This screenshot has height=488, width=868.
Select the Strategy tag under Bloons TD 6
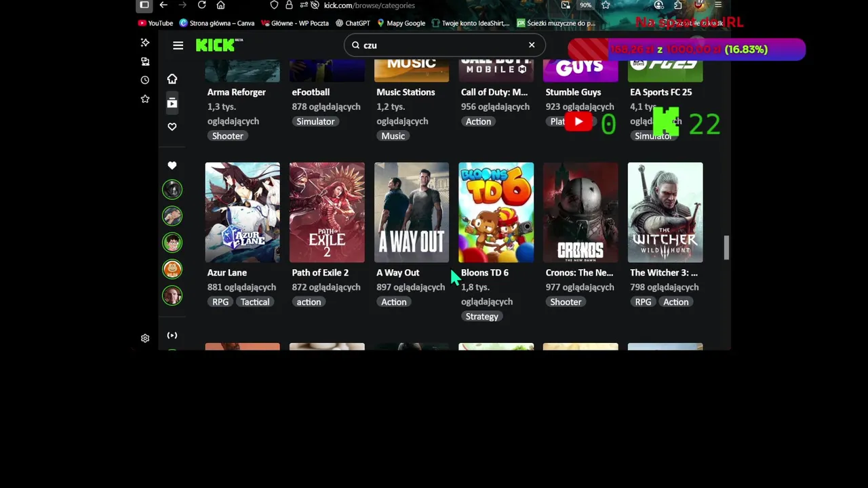point(482,317)
